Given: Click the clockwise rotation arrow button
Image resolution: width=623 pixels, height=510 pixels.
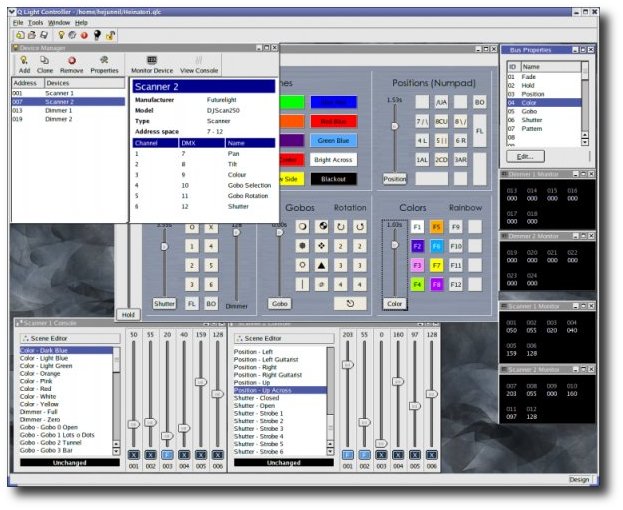Looking at the screenshot, I should tap(341, 227).
